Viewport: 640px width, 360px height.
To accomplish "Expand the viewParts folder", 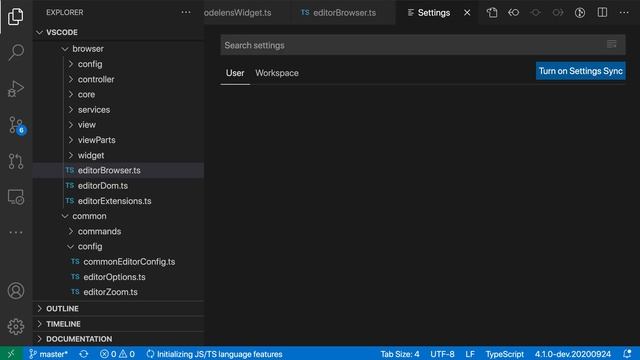I will [118, 140].
